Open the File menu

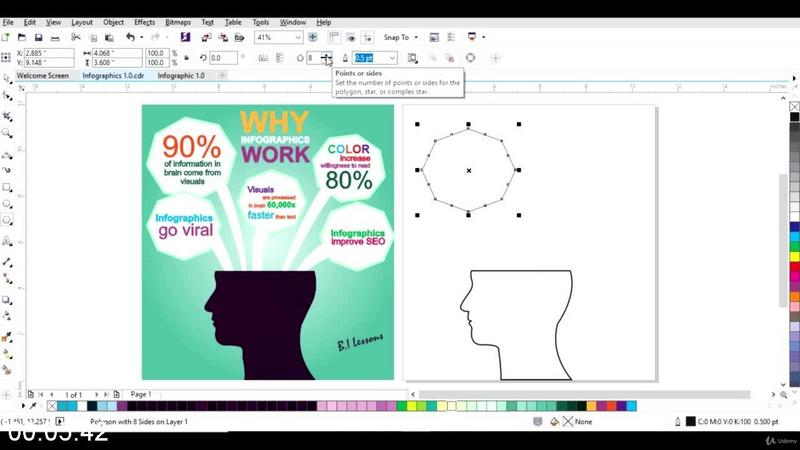[x=8, y=22]
